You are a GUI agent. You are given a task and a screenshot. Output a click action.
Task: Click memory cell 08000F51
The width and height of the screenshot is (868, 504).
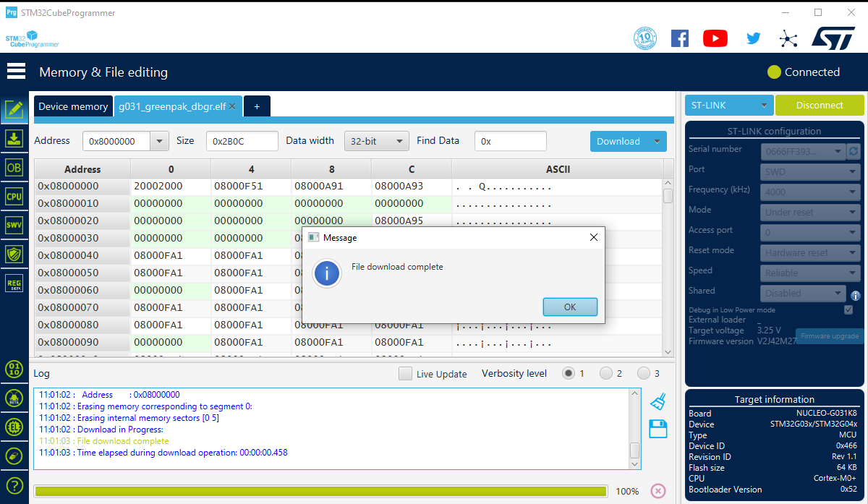251,187
